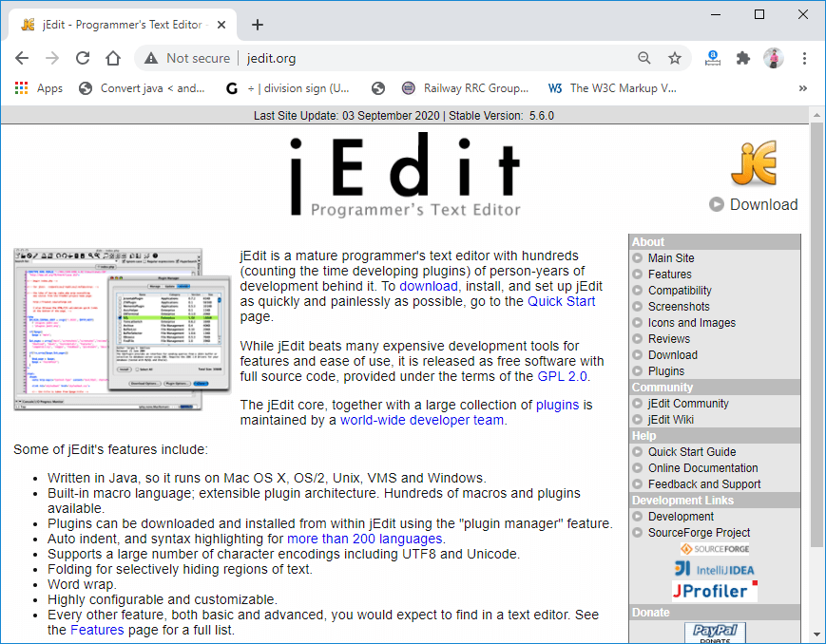
Task: Open the Chrome profile avatar
Action: [774, 58]
